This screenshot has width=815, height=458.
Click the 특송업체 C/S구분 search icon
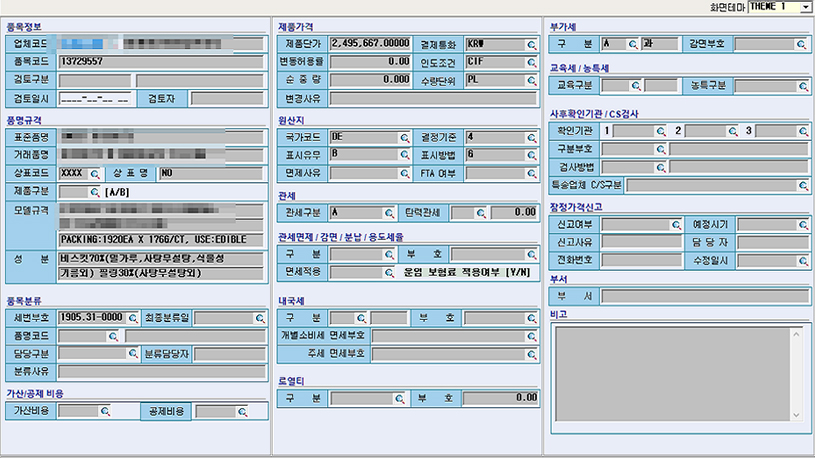click(801, 185)
